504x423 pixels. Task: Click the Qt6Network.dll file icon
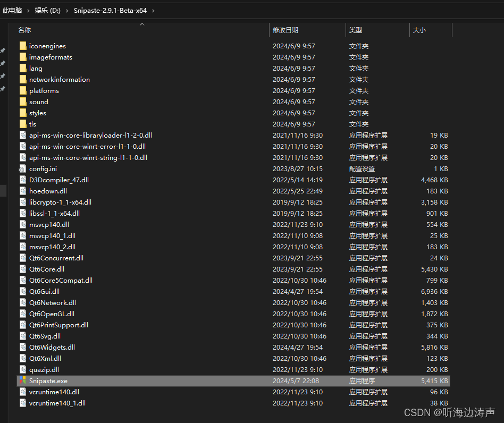click(23, 302)
